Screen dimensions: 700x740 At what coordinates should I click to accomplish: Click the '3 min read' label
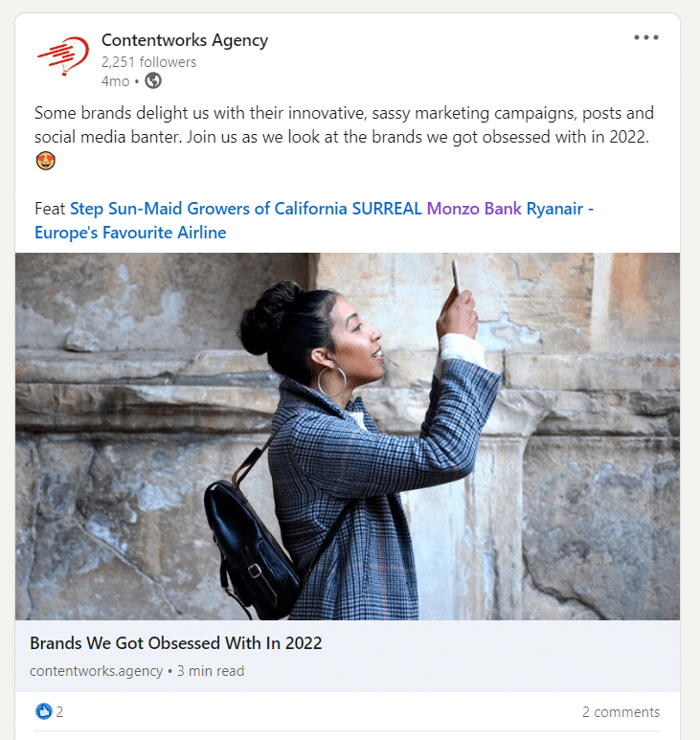pos(211,671)
